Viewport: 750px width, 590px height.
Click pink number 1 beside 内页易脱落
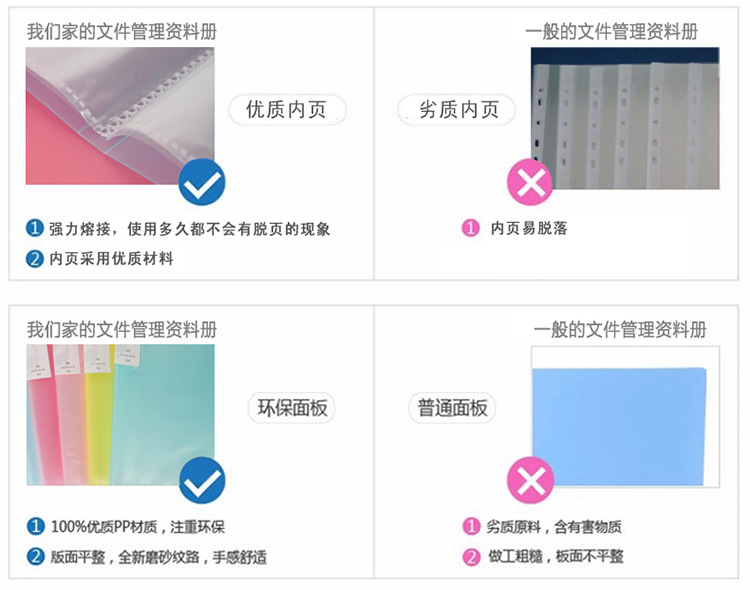pos(471,228)
